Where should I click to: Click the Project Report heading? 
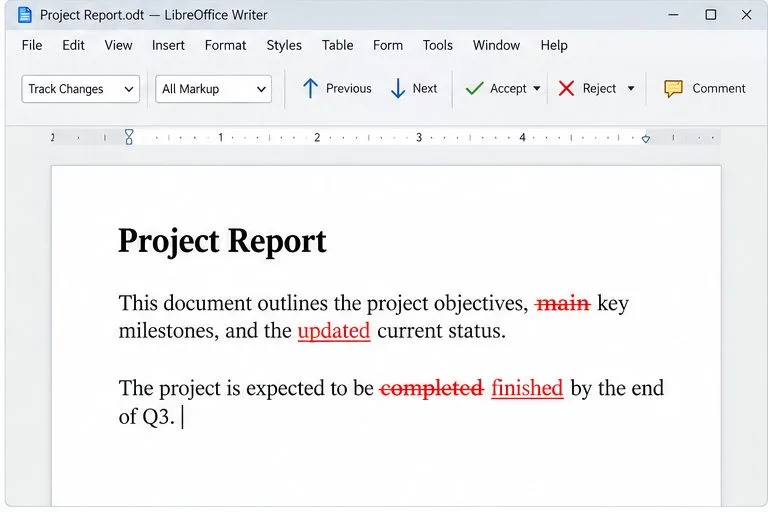222,241
